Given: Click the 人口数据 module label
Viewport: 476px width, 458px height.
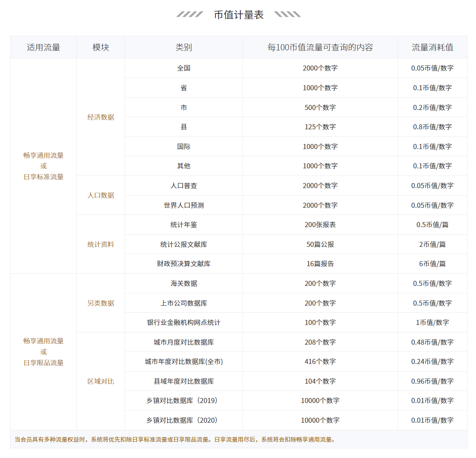Looking at the screenshot, I should [101, 195].
